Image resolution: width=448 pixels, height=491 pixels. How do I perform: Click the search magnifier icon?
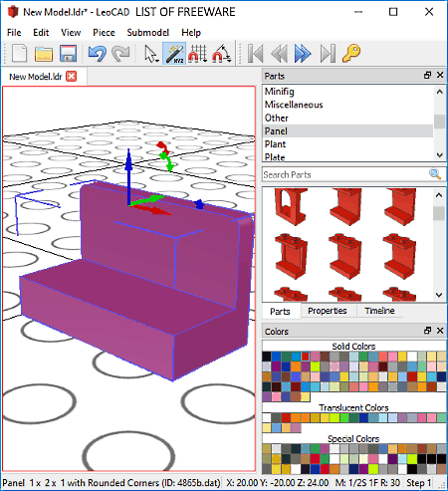pos(435,174)
